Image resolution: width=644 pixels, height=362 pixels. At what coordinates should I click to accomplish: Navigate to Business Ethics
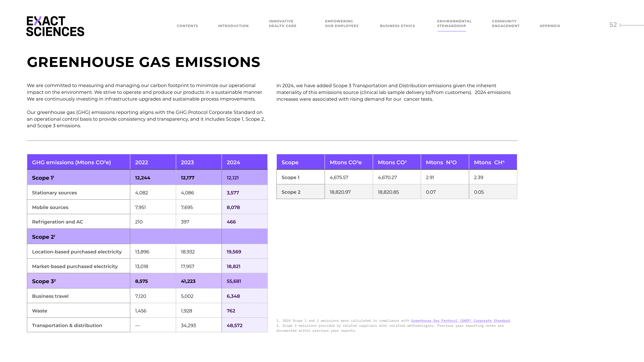(397, 26)
